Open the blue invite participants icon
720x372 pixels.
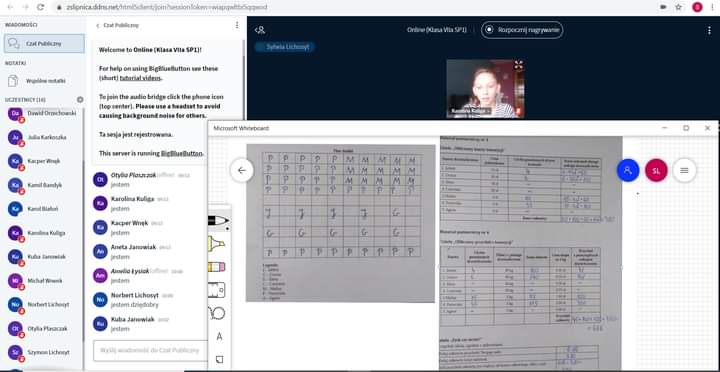point(628,170)
